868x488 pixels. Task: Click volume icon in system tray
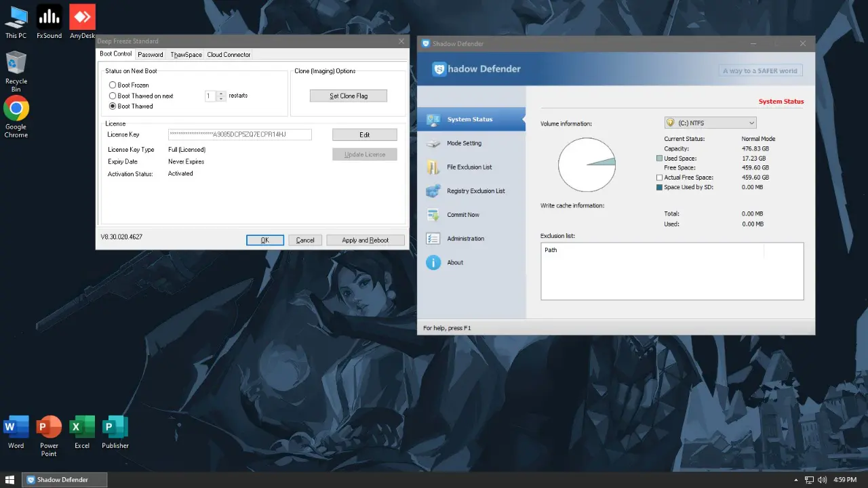click(x=823, y=480)
